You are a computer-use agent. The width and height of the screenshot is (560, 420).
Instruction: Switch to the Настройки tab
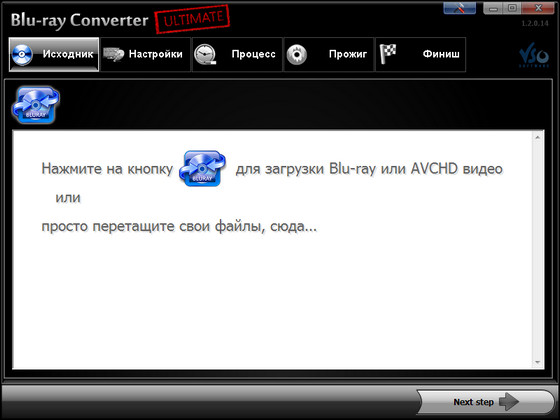[x=155, y=54]
